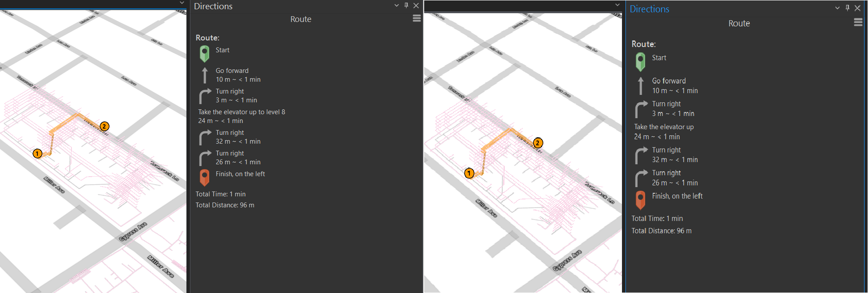Select 'Take the elevator up to level 8' step
Viewport: 868px width, 293px height.
tap(242, 112)
